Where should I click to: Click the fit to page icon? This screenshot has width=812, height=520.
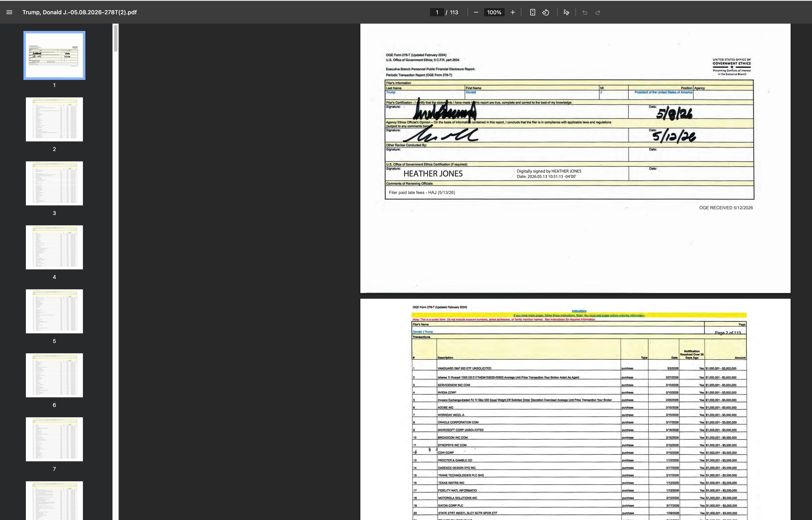click(x=532, y=12)
